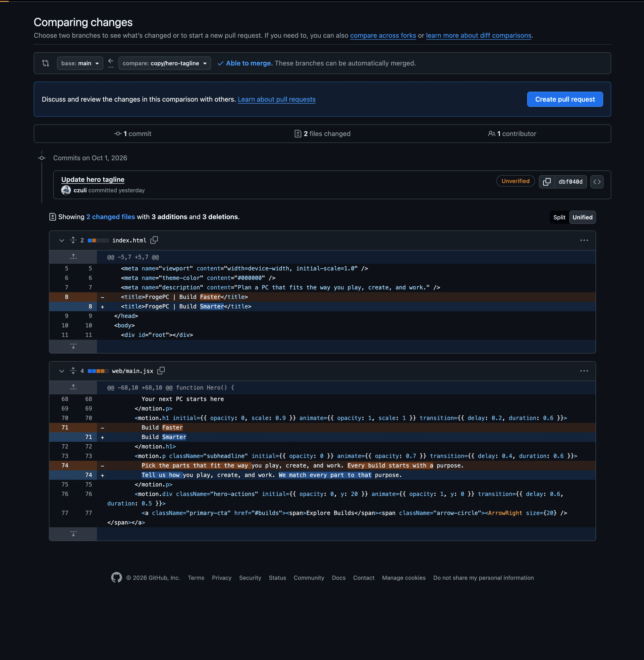Open the Update hero tagline commit
Image resolution: width=644 pixels, height=660 pixels.
click(x=93, y=179)
